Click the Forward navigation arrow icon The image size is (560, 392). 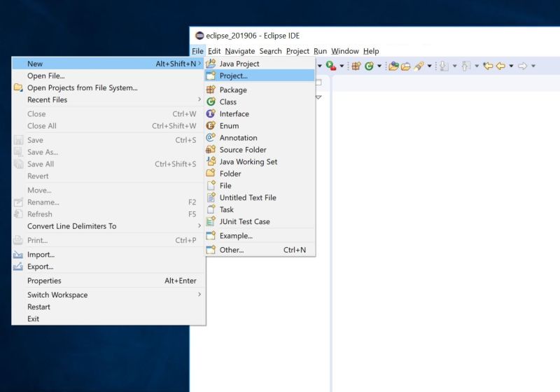pyautogui.click(x=522, y=66)
